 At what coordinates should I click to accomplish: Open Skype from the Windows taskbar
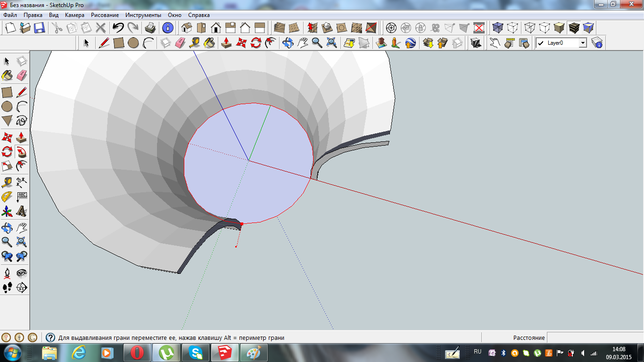[195, 353]
